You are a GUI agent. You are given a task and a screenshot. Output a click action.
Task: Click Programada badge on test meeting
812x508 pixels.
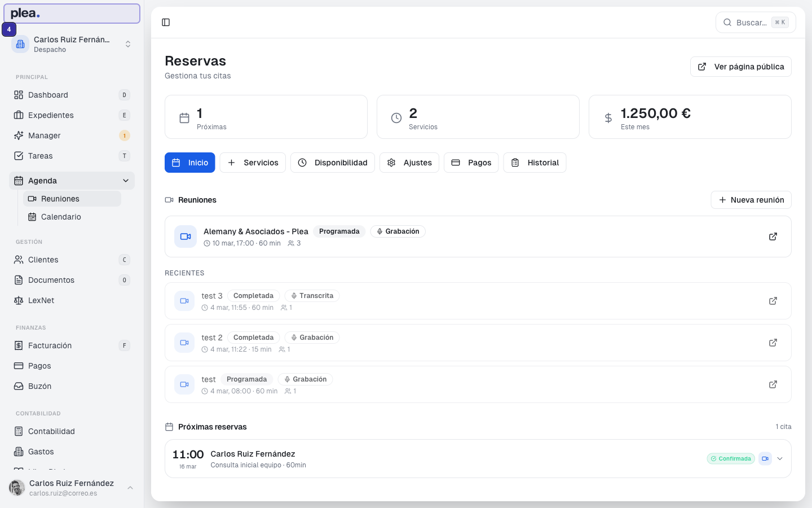coord(246,379)
